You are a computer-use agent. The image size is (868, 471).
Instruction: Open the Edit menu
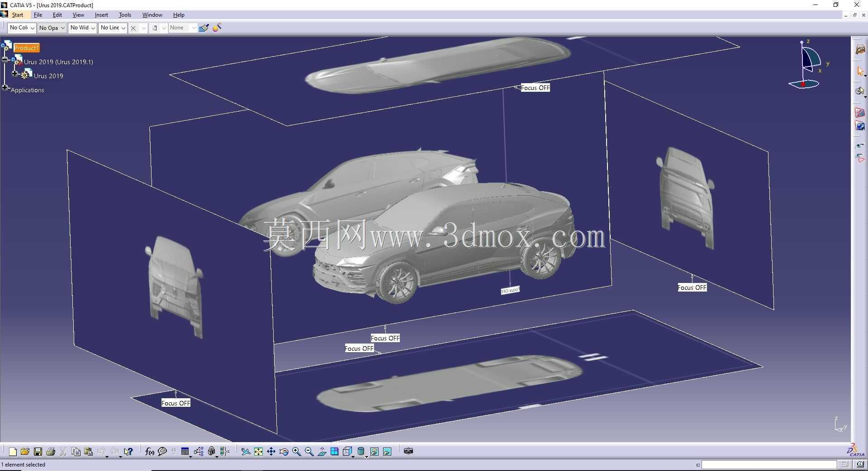pyautogui.click(x=57, y=15)
